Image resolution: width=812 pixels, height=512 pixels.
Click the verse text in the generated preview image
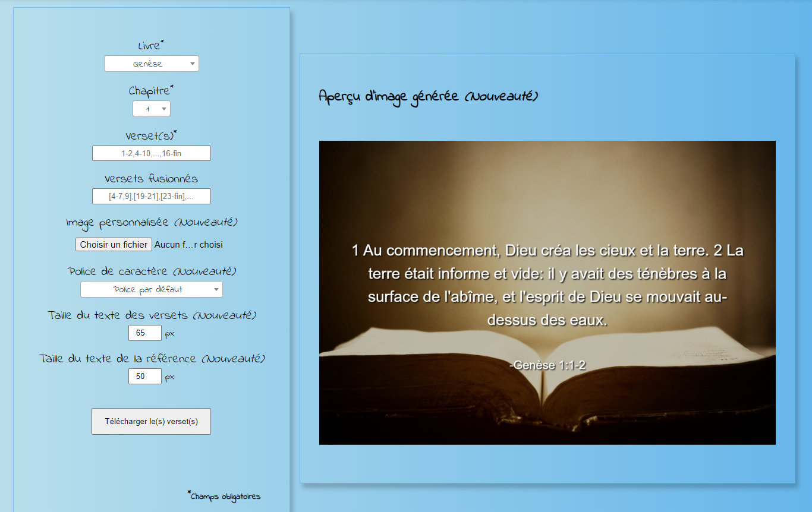coord(547,285)
